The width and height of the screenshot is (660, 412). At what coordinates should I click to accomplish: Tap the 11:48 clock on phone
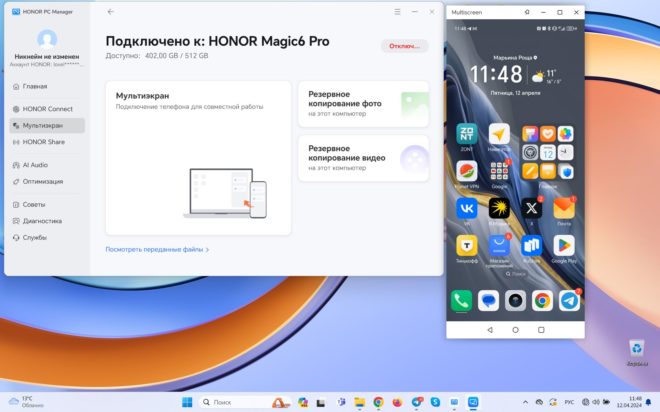(496, 74)
